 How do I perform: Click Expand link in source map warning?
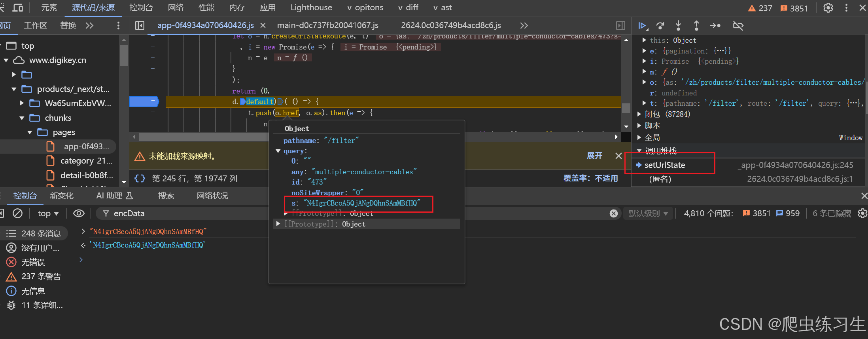pos(594,156)
